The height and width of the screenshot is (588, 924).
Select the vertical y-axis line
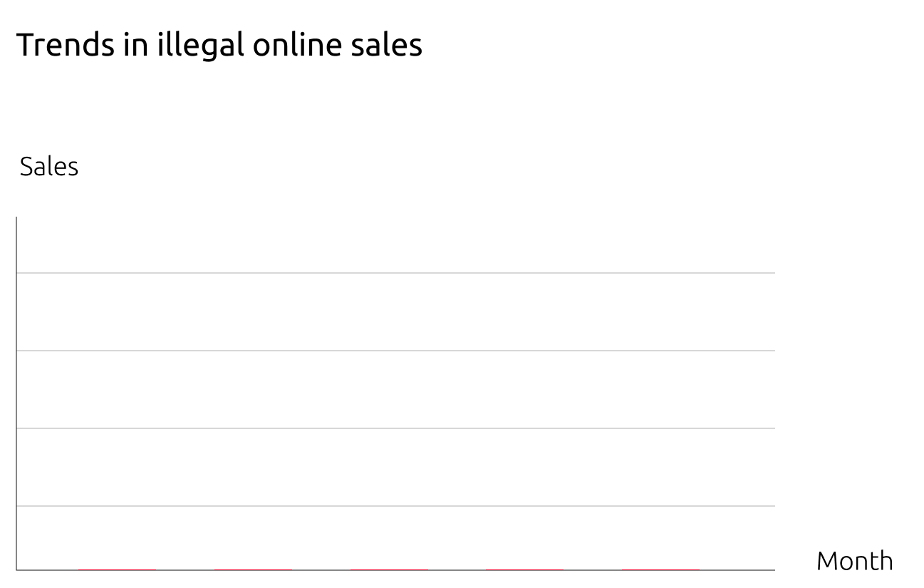click(x=16, y=393)
